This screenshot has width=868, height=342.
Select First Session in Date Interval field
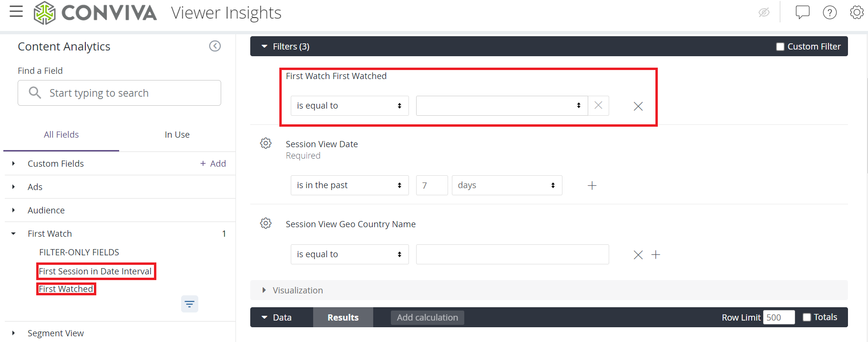(95, 272)
